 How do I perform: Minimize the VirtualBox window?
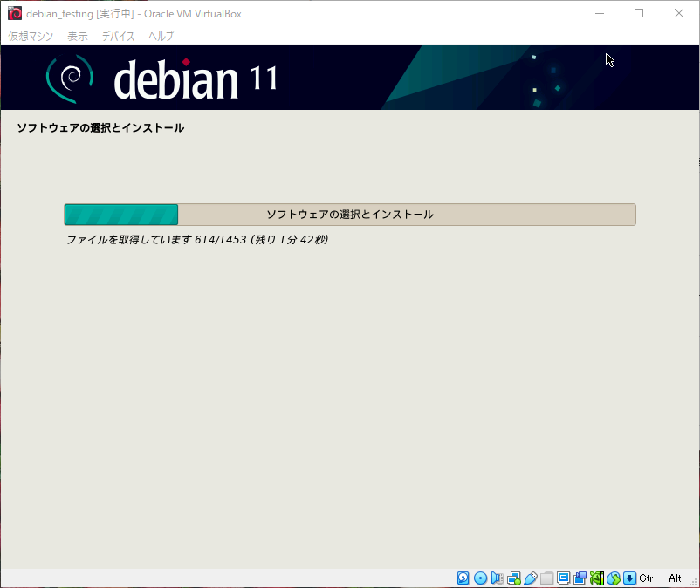tap(600, 13)
